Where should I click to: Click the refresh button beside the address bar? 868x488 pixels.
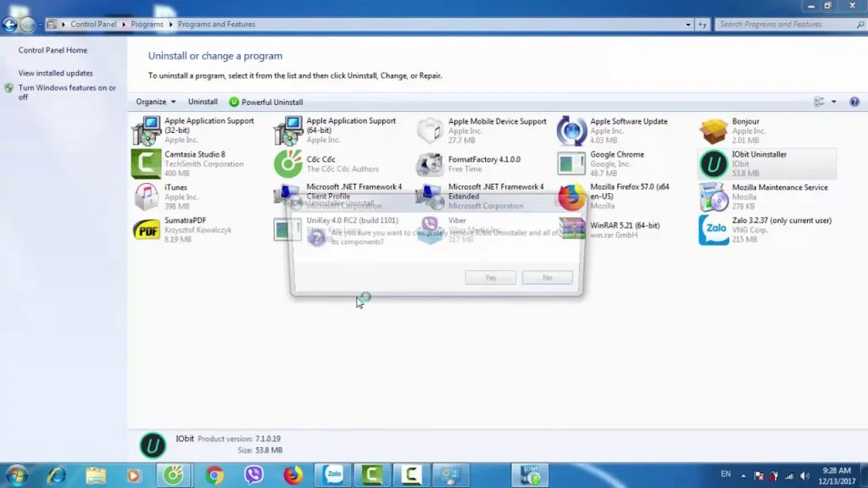click(x=703, y=25)
